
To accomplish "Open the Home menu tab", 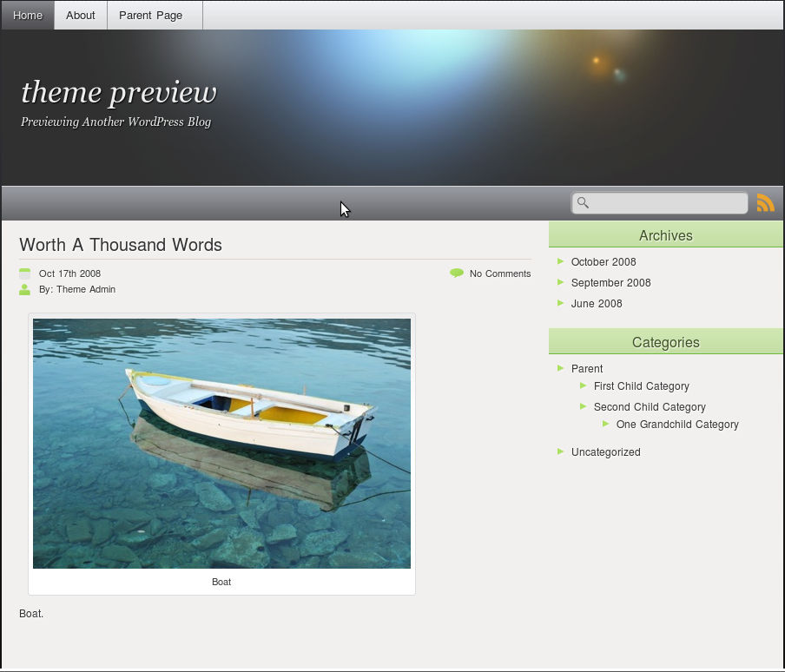I will (28, 15).
